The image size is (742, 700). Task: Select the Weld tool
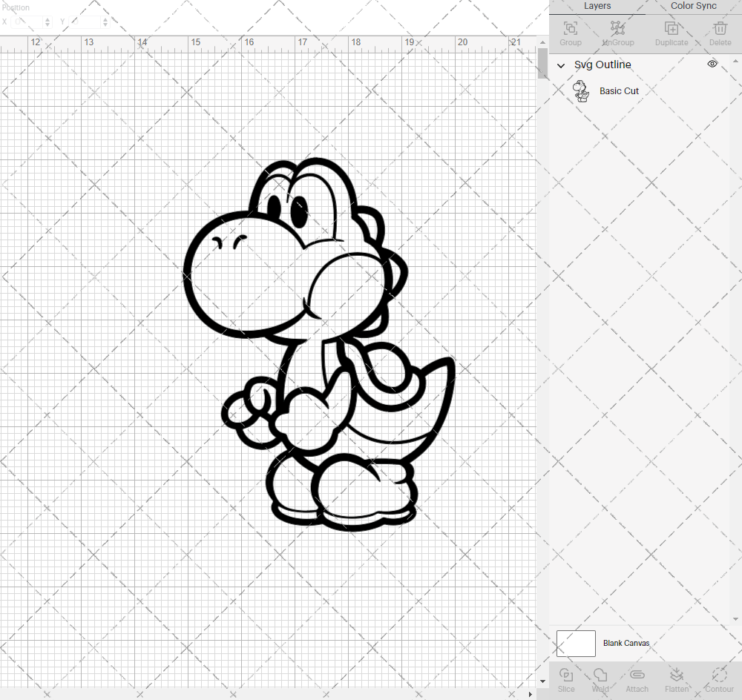point(600,678)
